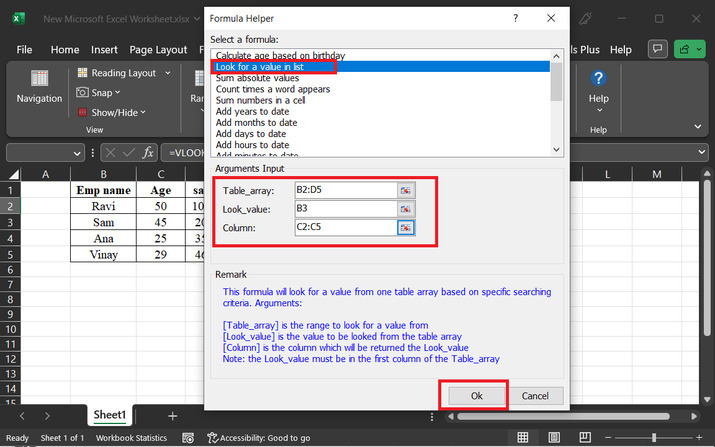This screenshot has width=715, height=447.
Task: Open the Home tab
Action: pyautogui.click(x=65, y=49)
